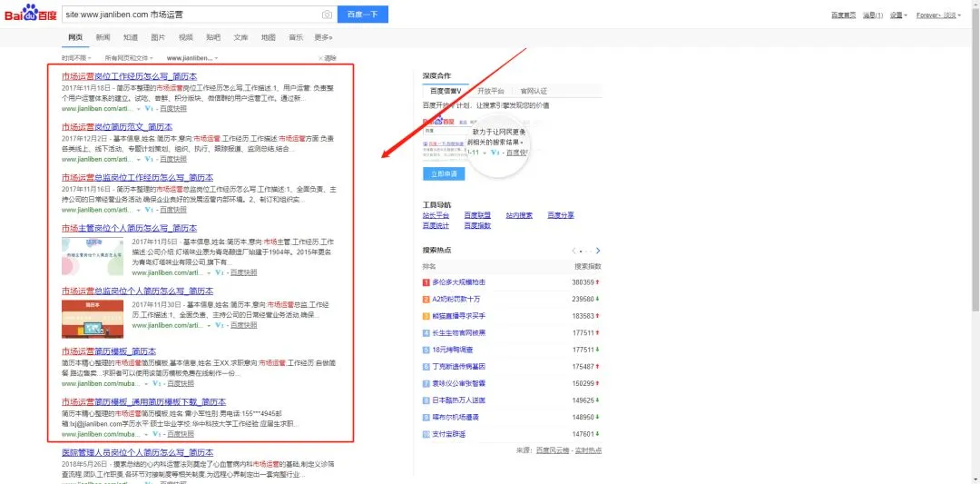Viewport: 980px width, 484px height.
Task: Click the 百度首页 header link
Action: pyautogui.click(x=843, y=15)
